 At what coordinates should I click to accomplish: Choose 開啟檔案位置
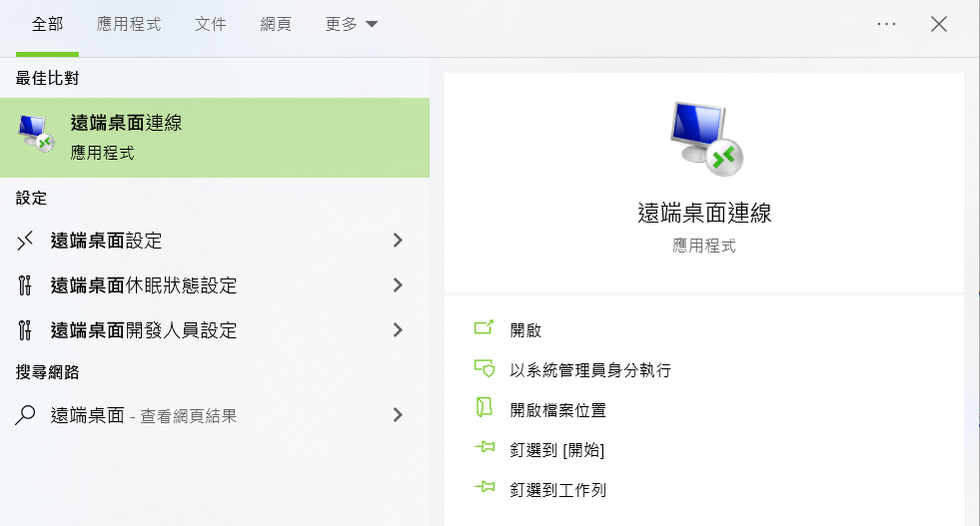558,410
